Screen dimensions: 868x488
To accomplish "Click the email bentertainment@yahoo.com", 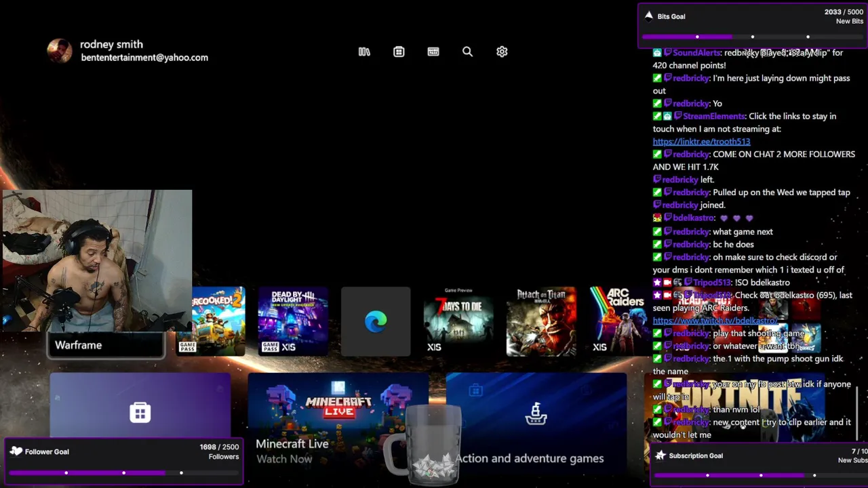I will 144,58.
